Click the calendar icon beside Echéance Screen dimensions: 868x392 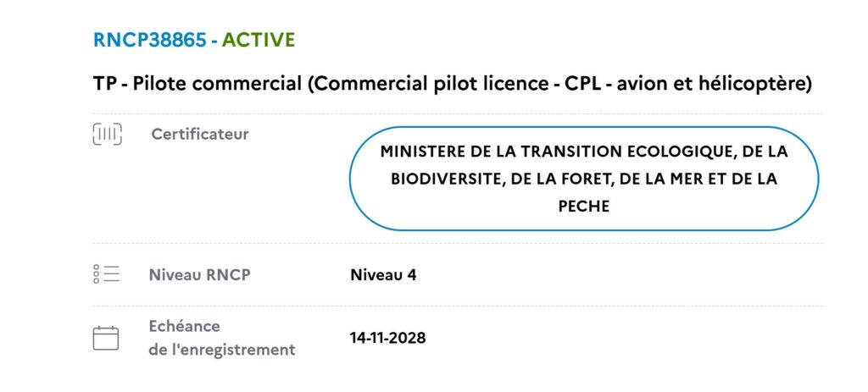pos(106,338)
